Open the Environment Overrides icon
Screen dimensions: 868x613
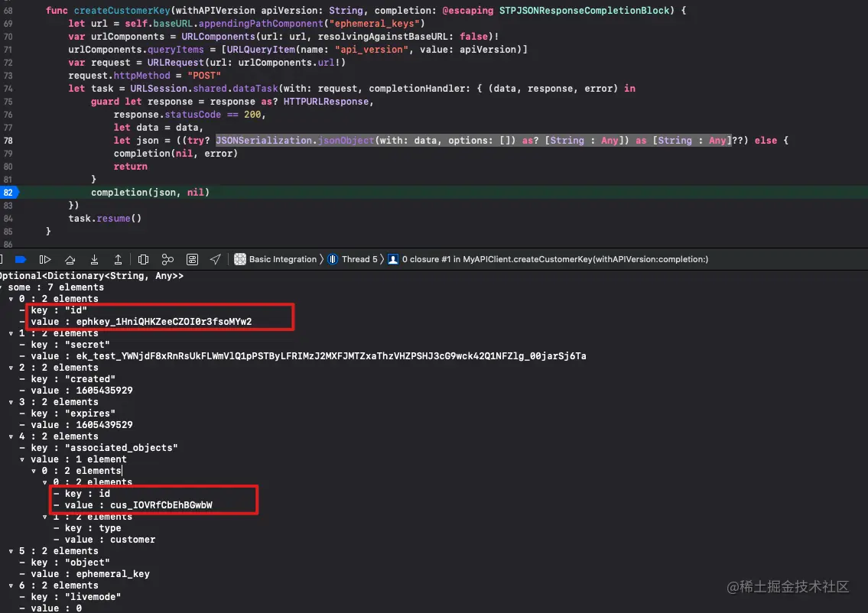coord(192,259)
